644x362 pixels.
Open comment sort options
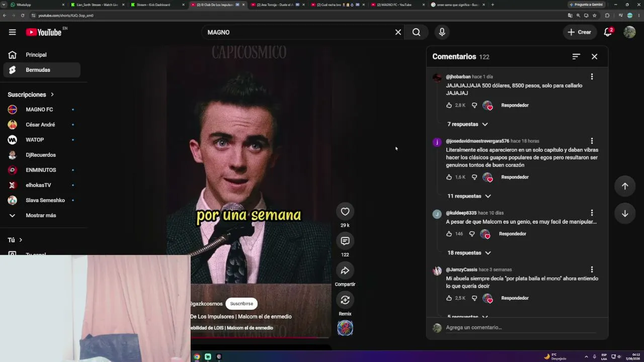tap(576, 56)
